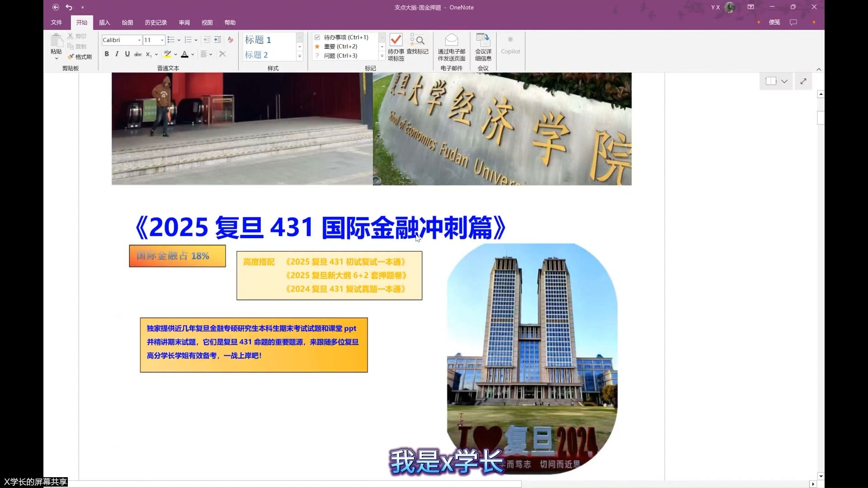The height and width of the screenshot is (488, 868).
Task: Expand the styles gallery more arrow
Action: point(299,56)
